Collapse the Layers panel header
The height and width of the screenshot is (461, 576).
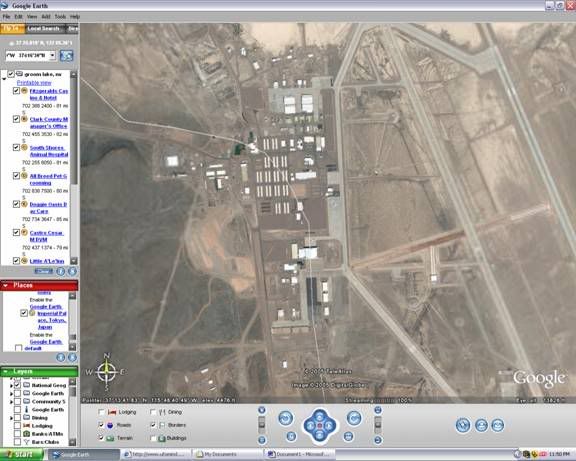tap(6, 371)
